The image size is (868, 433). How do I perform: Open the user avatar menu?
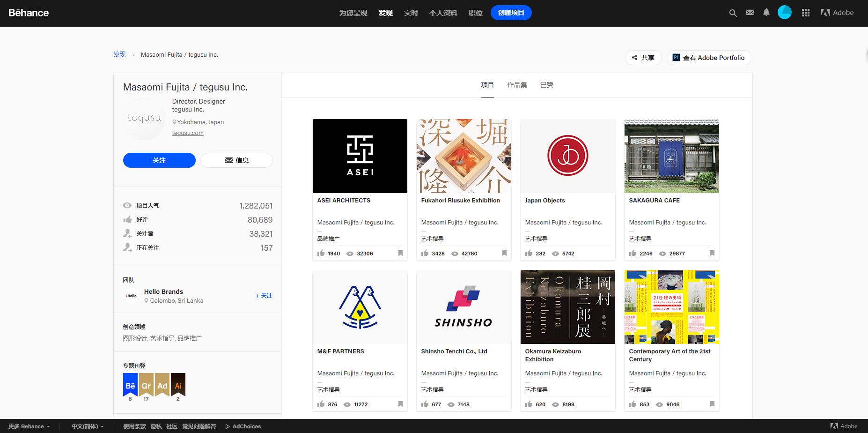[785, 13]
